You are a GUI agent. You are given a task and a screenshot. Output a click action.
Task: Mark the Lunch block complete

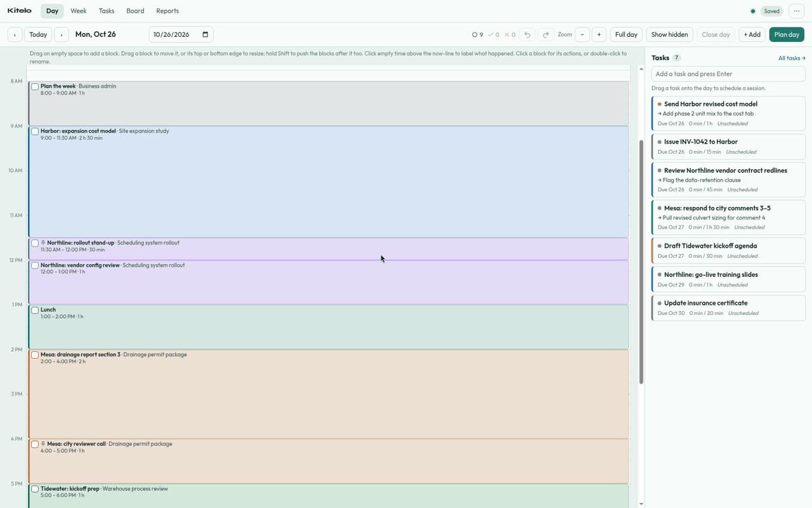[35, 310]
